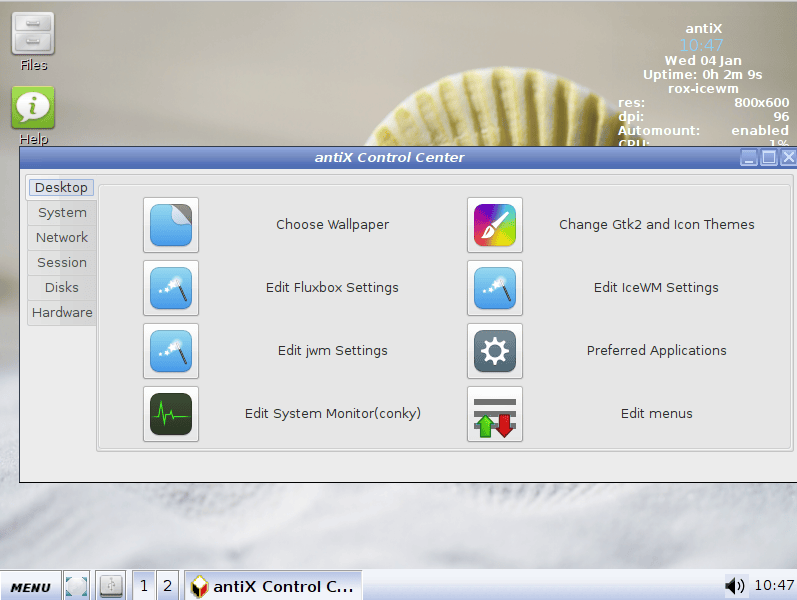The height and width of the screenshot is (600, 797).
Task: Switch to workspace 1
Action: tap(144, 586)
